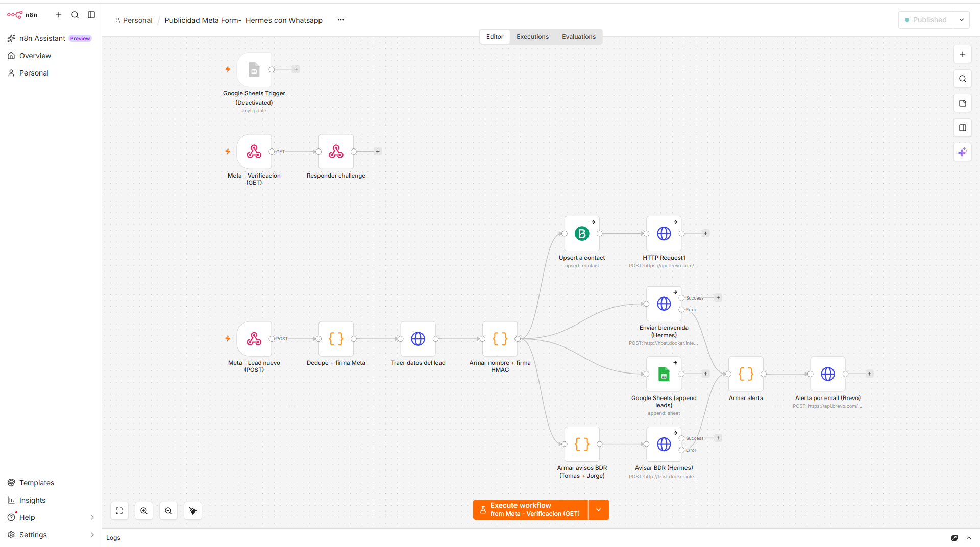Zoom to fit the workflow canvas
The width and height of the screenshot is (980, 547).
click(x=119, y=511)
